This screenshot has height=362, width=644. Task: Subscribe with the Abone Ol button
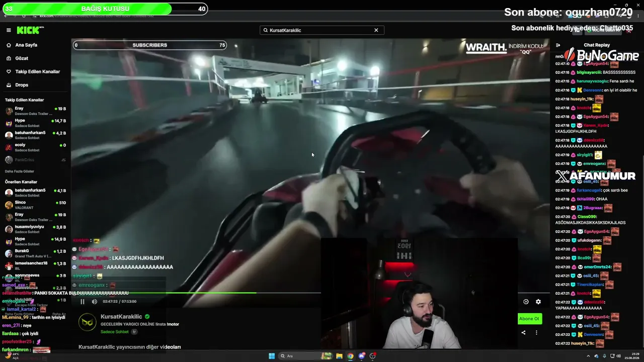point(529,319)
